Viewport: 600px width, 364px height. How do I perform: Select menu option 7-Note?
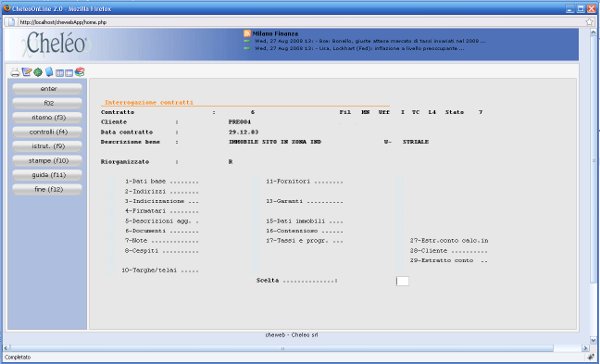pyautogui.click(x=162, y=241)
